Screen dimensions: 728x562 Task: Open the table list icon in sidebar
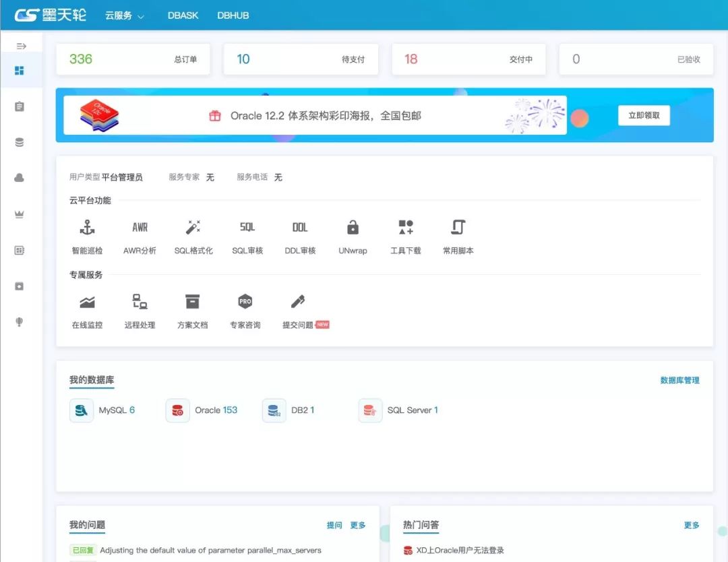coord(20,250)
